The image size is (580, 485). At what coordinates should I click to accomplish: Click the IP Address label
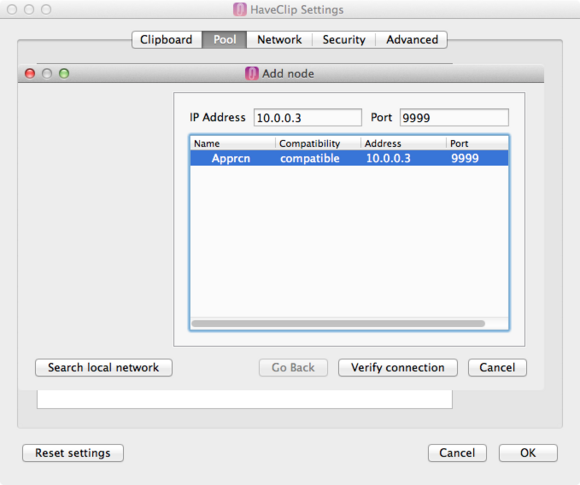(218, 117)
